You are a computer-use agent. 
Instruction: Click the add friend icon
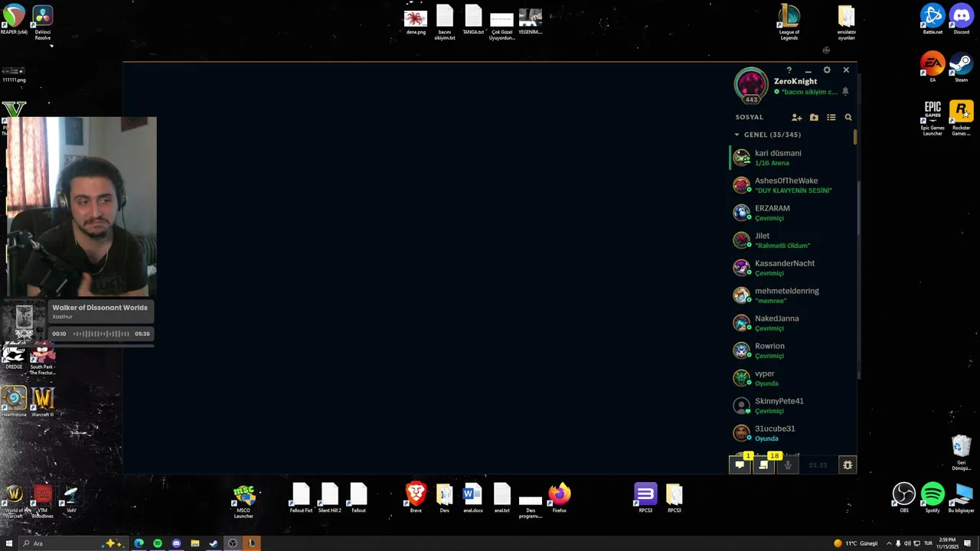pos(796,117)
